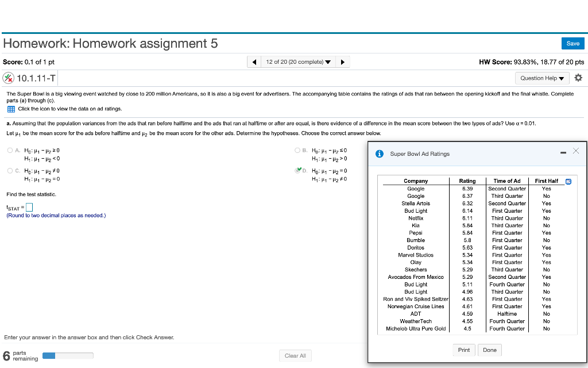This screenshot has height=368, width=588.
Task: Select the Pepsi company cell
Action: click(416, 233)
